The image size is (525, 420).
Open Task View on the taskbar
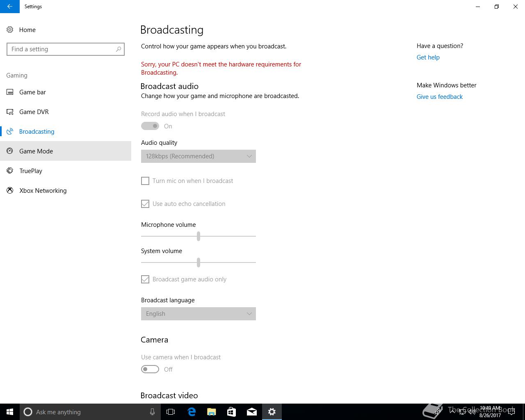(171, 412)
